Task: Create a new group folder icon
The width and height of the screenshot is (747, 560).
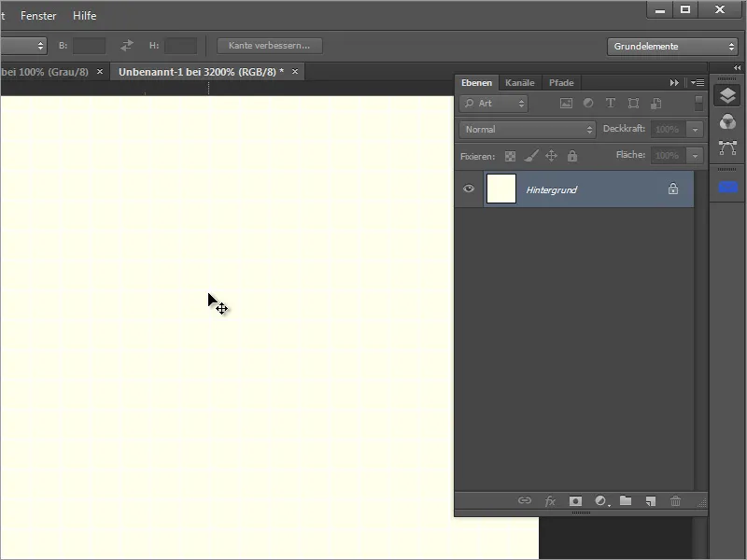Action: click(x=626, y=500)
